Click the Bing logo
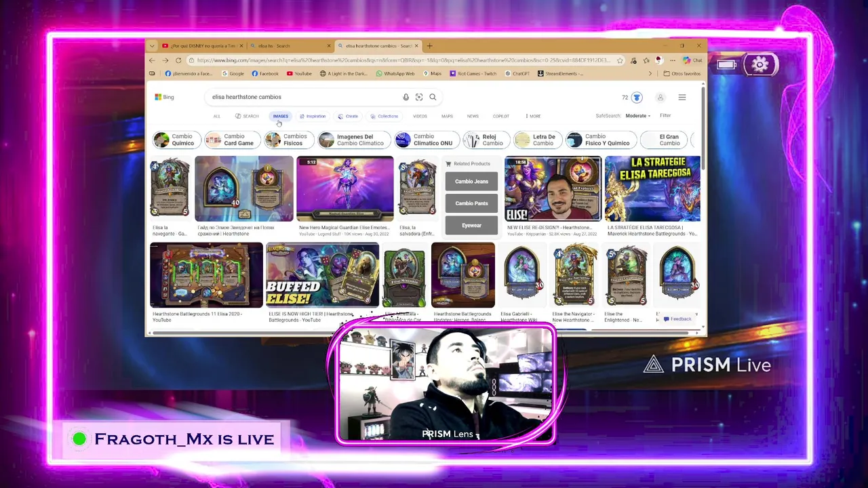This screenshot has width=868, height=488. click(164, 97)
